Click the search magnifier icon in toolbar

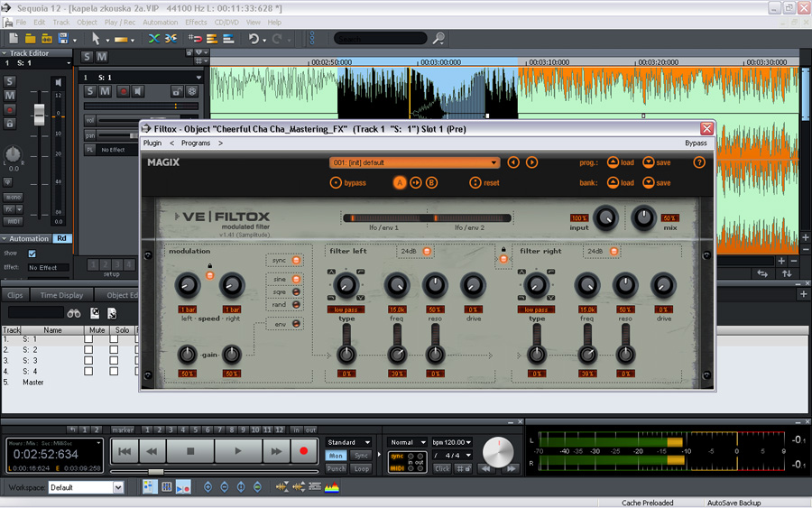pos(438,39)
